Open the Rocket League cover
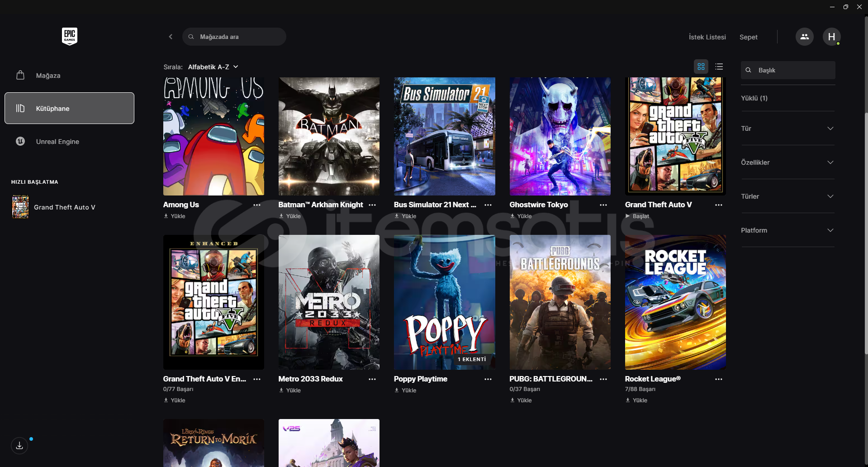This screenshot has height=467, width=868. coord(675,302)
